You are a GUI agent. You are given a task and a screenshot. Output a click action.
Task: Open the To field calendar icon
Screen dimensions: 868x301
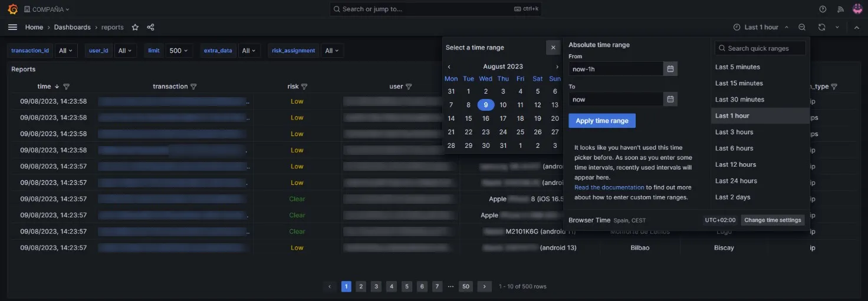pyautogui.click(x=670, y=100)
